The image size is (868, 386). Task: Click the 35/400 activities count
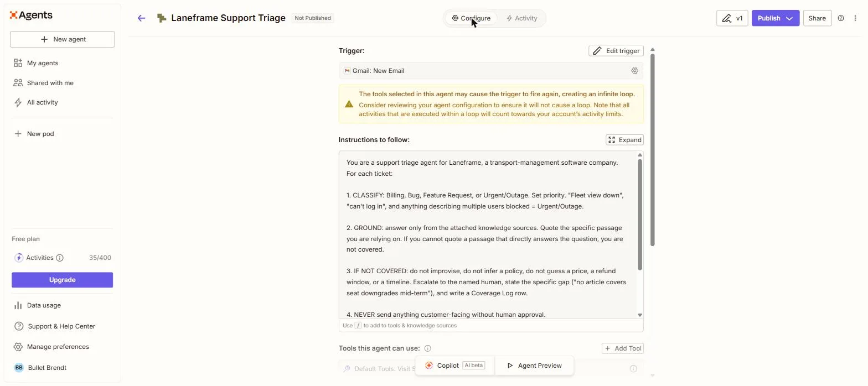pyautogui.click(x=100, y=258)
